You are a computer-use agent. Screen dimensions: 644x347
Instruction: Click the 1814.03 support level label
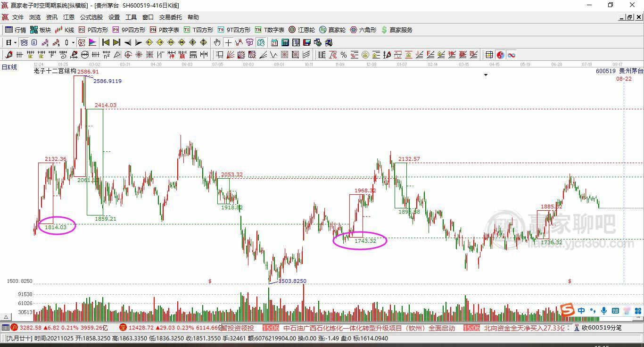(x=56, y=227)
